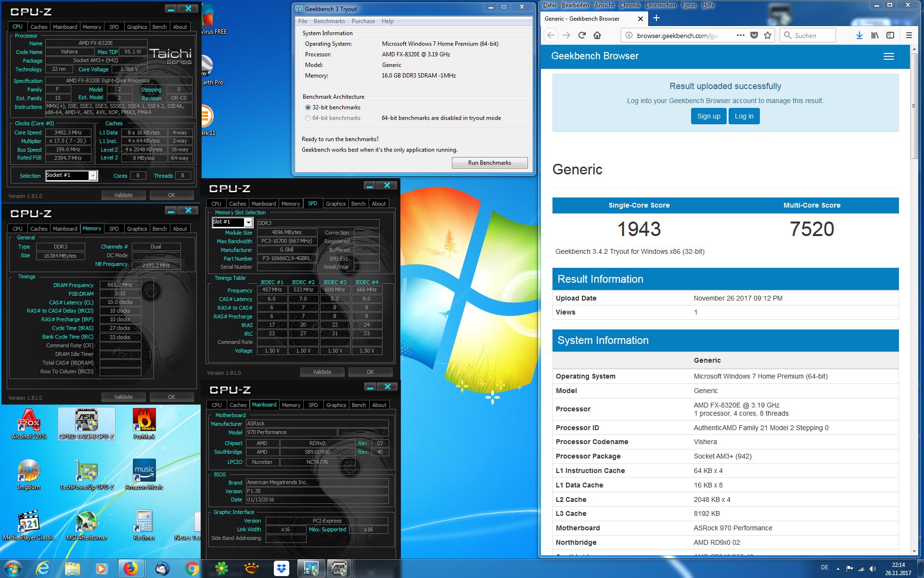Viewport: 924px width, 578px height.
Task: Select the ImgBurn desktop icon
Action: pos(29,474)
